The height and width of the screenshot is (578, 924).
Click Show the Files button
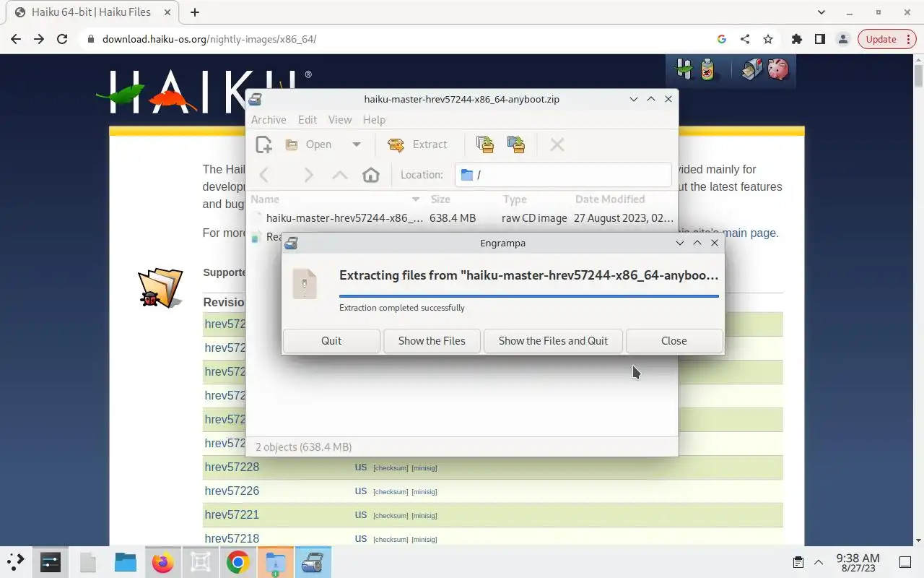[x=432, y=341]
